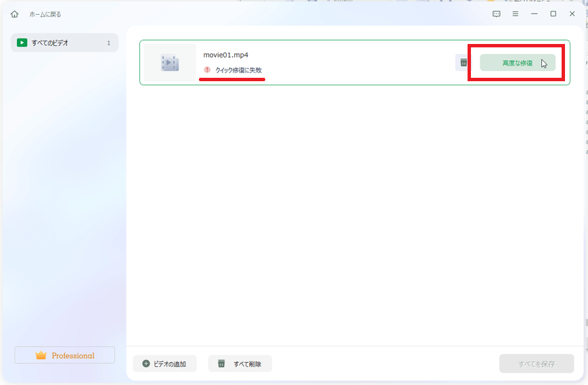Screen dimensions: 588x385
Task: Delete movie01.mp4 with its trash icon
Action: click(463, 63)
